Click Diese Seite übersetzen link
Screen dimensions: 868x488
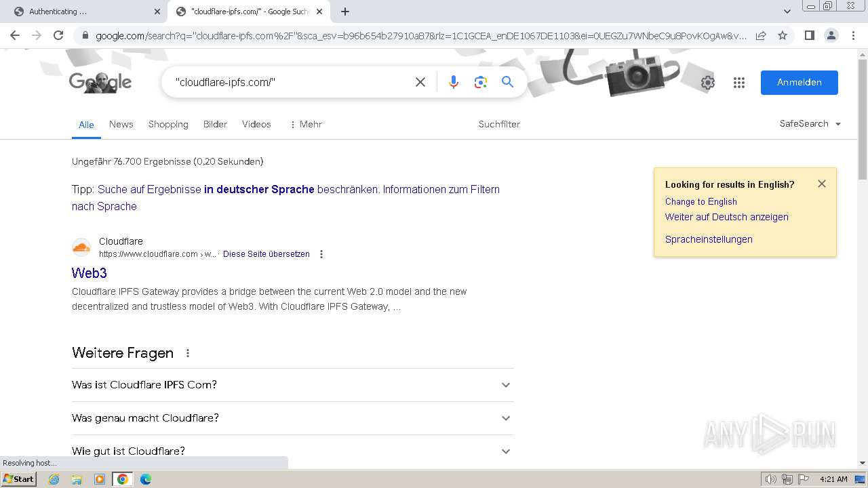[267, 254]
